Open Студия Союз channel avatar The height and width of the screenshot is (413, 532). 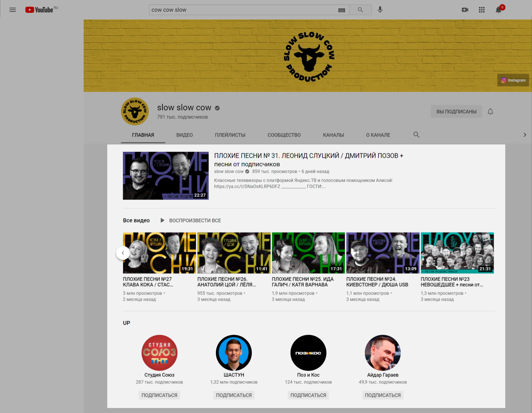pos(159,353)
